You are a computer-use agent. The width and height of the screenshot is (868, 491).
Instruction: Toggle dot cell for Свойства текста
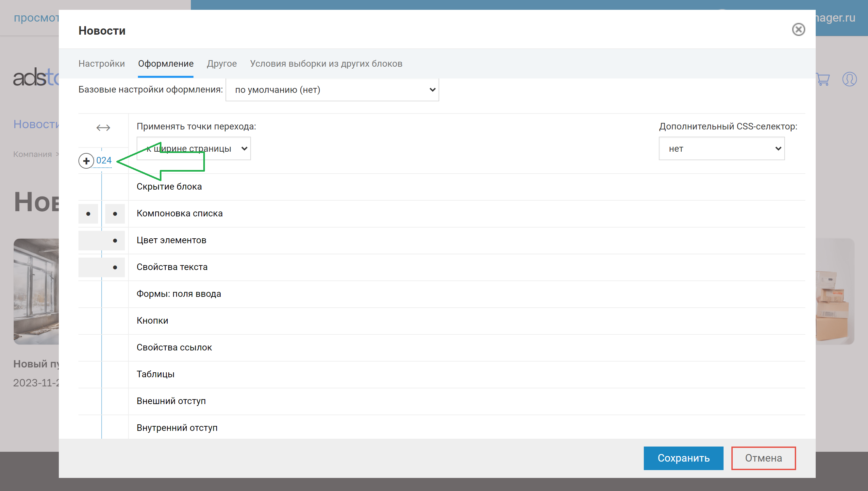pyautogui.click(x=115, y=267)
